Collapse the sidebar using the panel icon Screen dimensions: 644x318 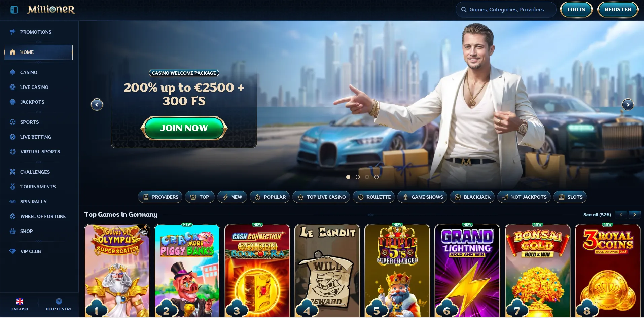pos(14,10)
